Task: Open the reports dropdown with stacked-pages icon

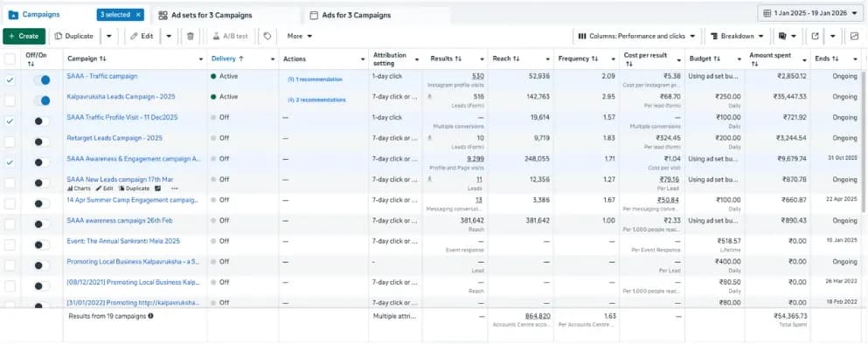Action: tap(788, 36)
